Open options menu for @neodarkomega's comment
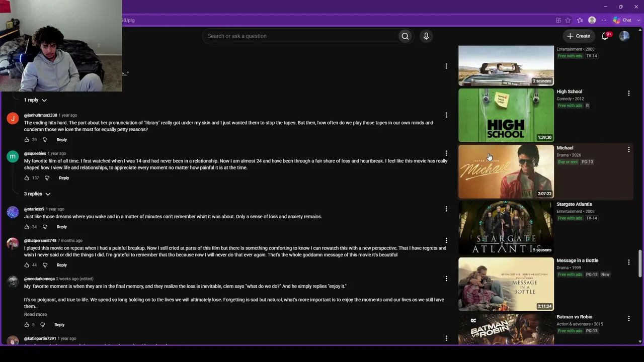Screen dimensions: 644x362 pos(446,279)
